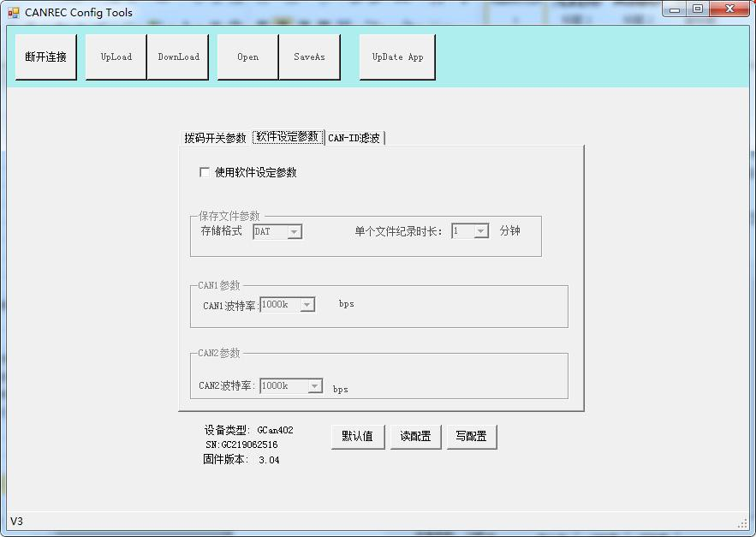
Task: Switch to the 拨码开关参数 tab
Action: coord(215,138)
